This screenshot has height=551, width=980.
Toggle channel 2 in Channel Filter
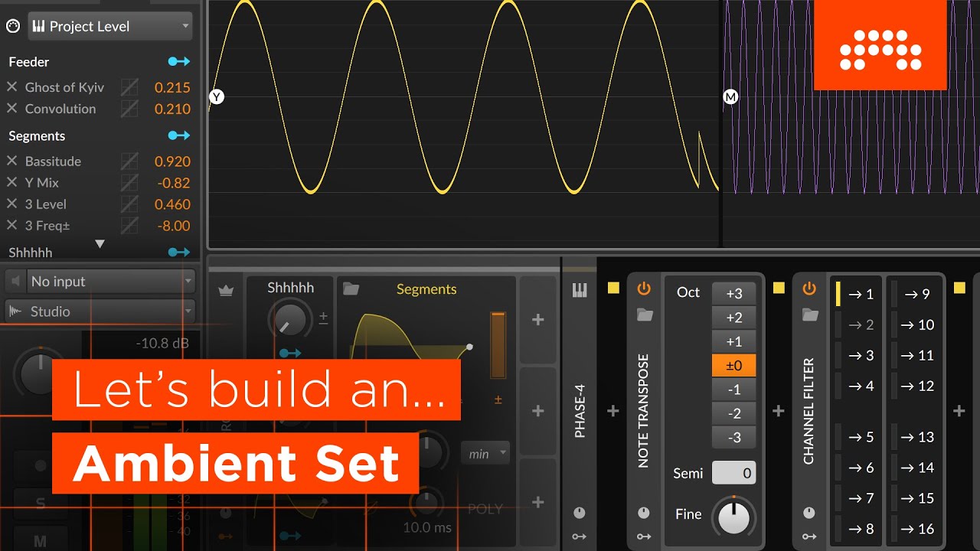pos(856,324)
